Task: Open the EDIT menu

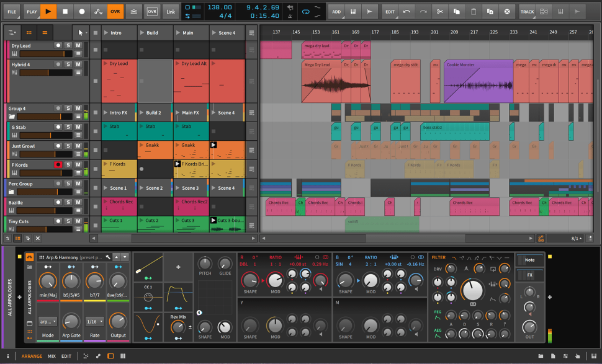Action: pos(390,12)
